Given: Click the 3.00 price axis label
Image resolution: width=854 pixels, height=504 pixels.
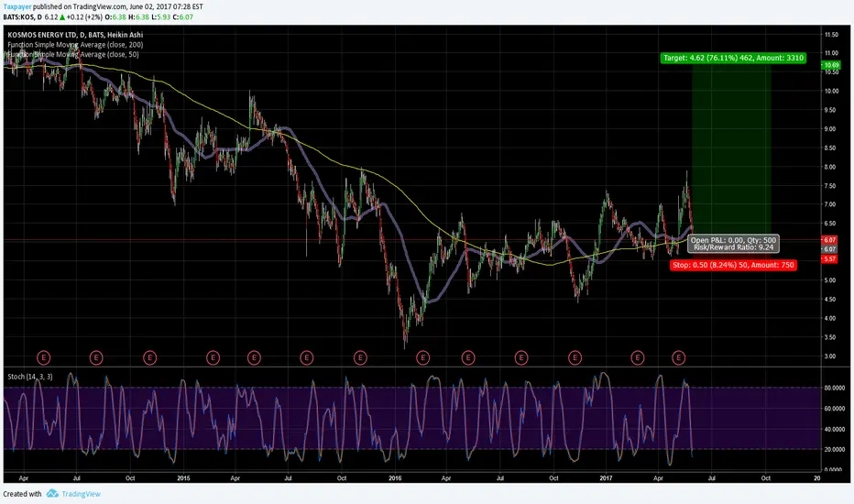Looking at the screenshot, I should coord(830,356).
